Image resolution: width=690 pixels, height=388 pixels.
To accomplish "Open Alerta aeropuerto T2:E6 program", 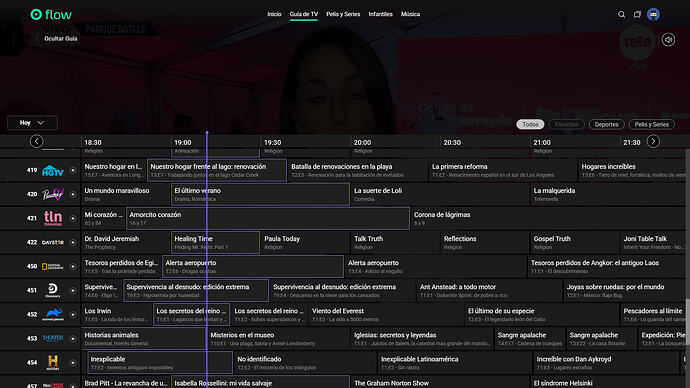I will (253, 267).
